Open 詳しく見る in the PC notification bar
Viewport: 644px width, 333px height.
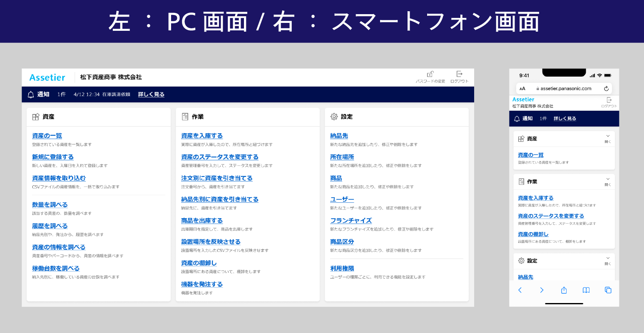click(151, 94)
